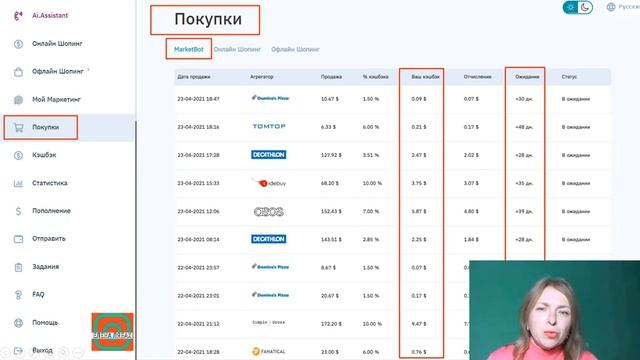Click the cashback value 2.47 $
640x360 pixels.
[419, 155]
